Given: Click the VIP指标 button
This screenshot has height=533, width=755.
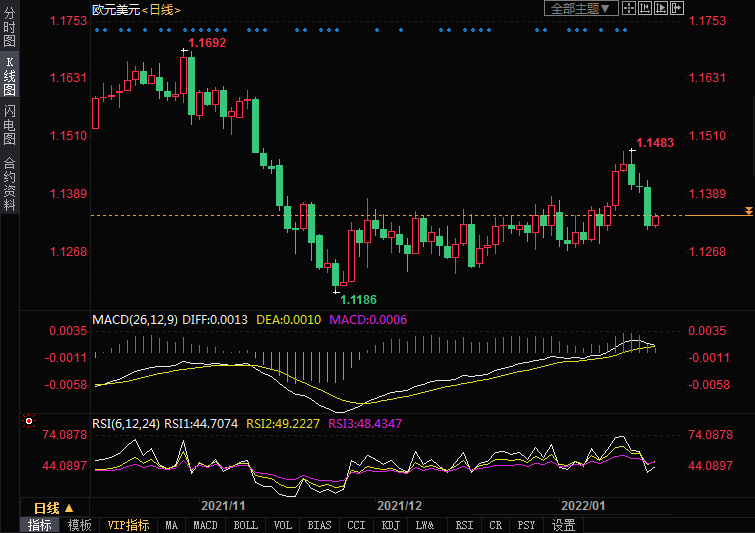Looking at the screenshot, I should pyautogui.click(x=128, y=525).
